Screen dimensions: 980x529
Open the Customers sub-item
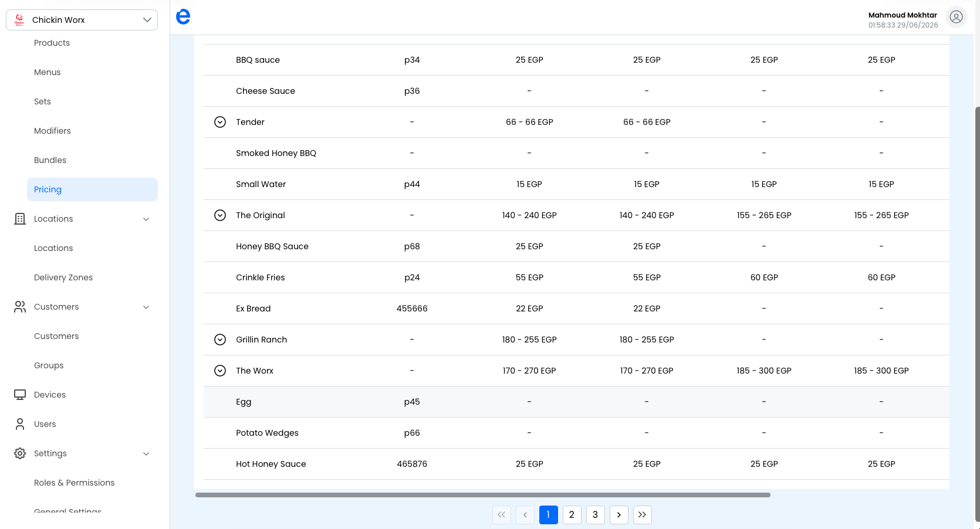(56, 336)
